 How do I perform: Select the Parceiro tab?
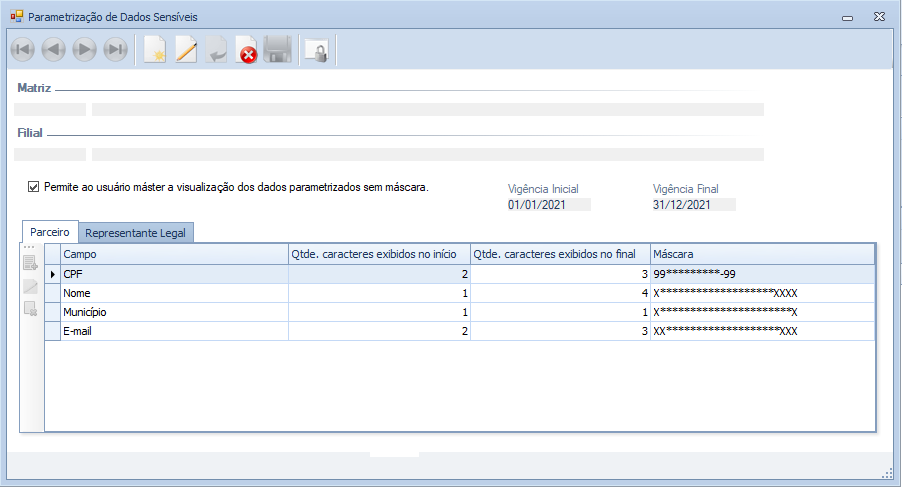pos(50,232)
